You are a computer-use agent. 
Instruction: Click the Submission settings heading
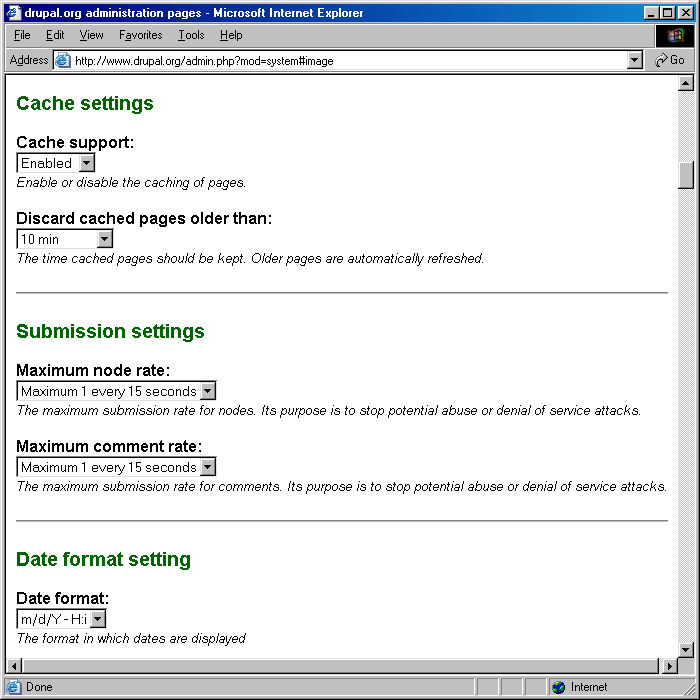[110, 332]
